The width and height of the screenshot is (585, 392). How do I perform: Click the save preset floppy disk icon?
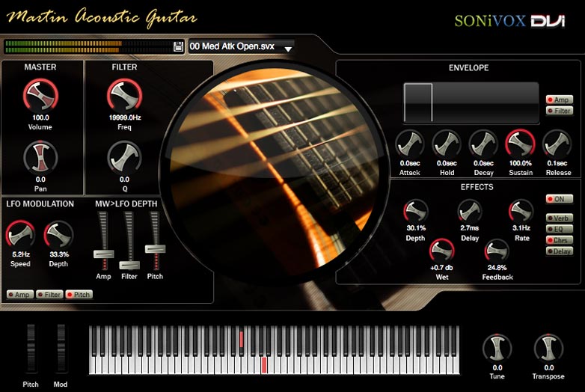(178, 46)
